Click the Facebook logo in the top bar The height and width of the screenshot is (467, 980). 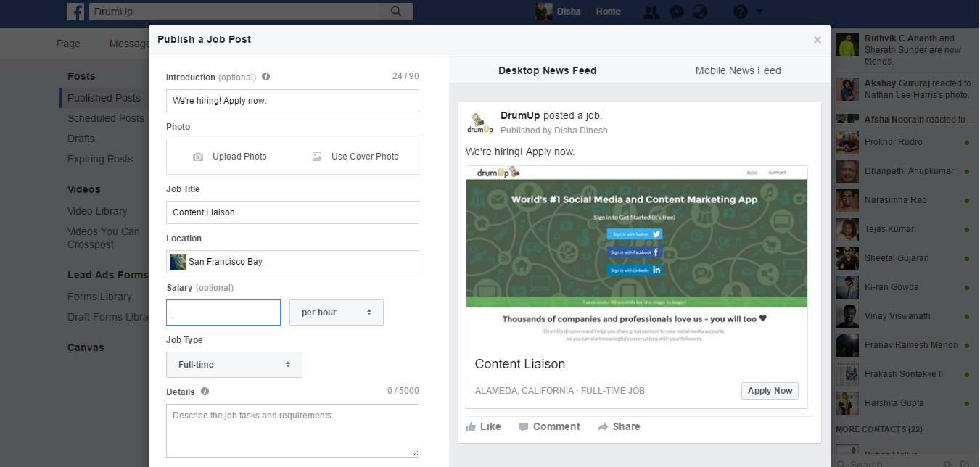click(75, 12)
